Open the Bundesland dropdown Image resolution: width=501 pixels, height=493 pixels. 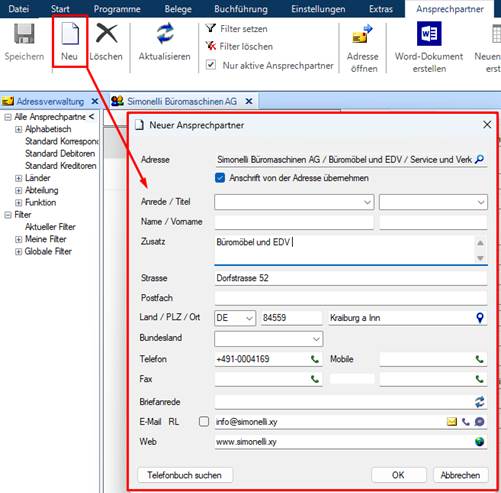point(269,339)
